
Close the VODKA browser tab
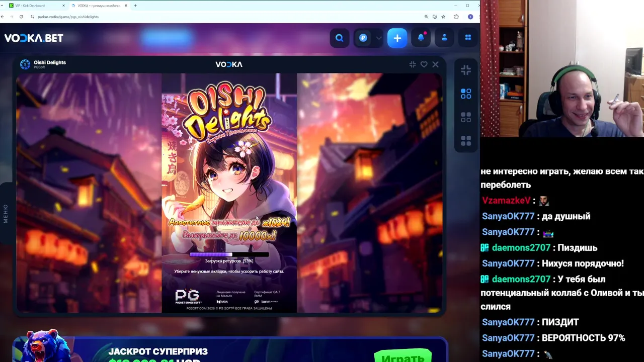coord(126,6)
